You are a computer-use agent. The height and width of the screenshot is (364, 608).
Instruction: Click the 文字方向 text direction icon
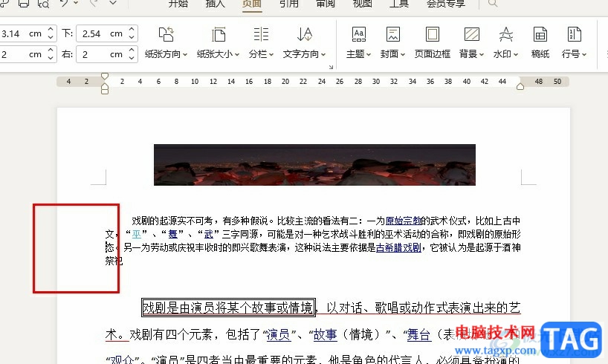click(305, 34)
